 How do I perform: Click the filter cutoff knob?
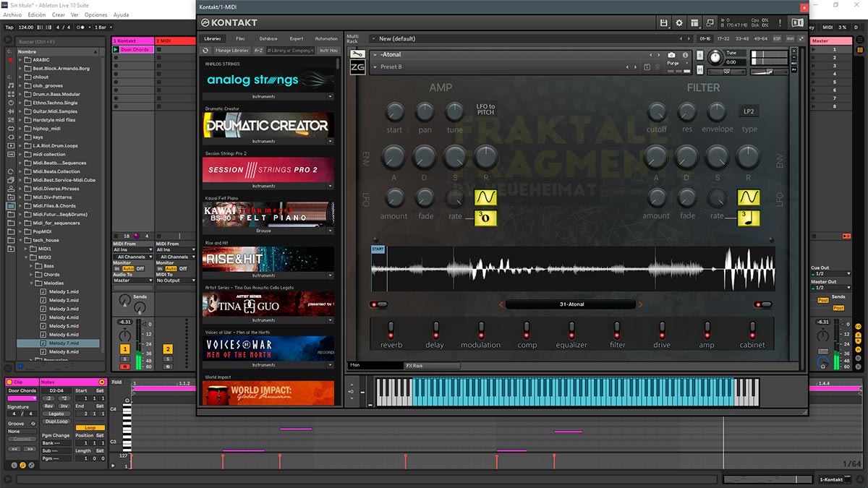click(x=657, y=111)
